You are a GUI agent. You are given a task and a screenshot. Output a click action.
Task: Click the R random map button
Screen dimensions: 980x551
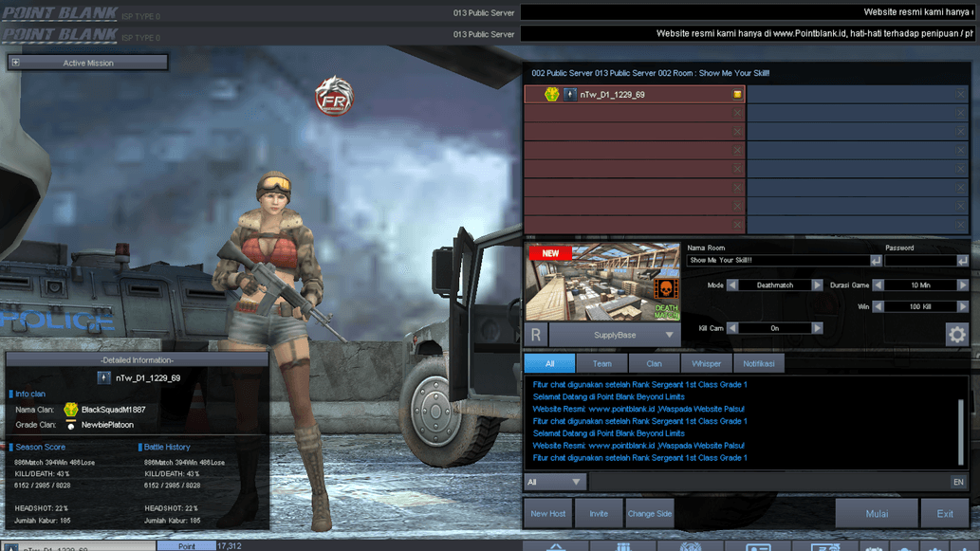click(x=536, y=335)
